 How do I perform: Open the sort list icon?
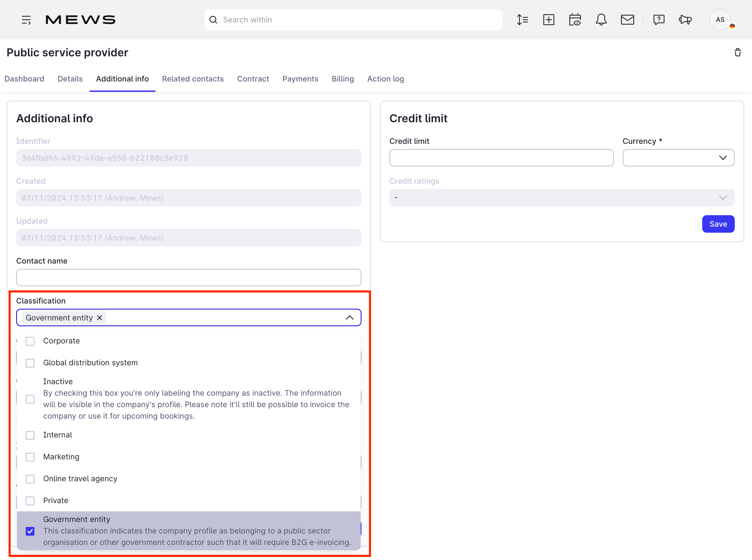pos(523,20)
